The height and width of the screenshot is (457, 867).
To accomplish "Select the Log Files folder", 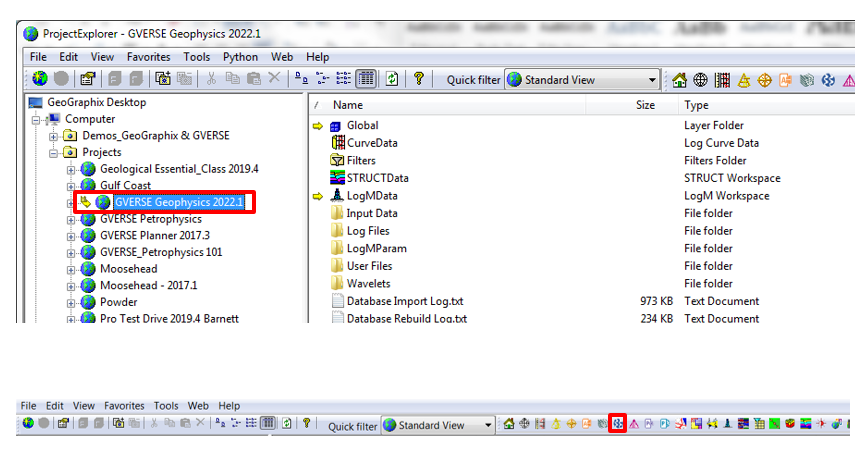I will [x=368, y=231].
